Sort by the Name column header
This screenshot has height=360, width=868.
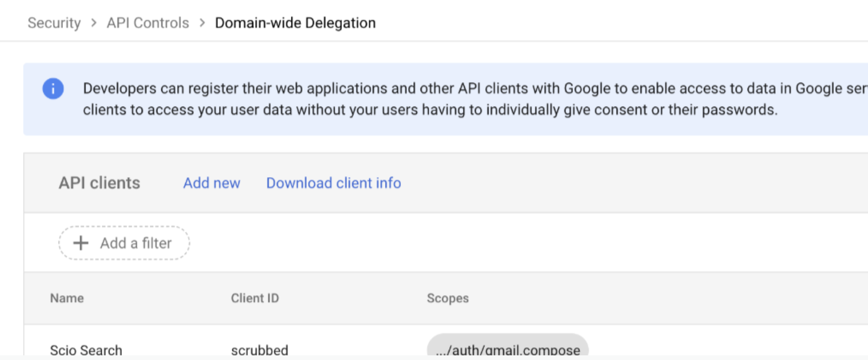click(67, 298)
